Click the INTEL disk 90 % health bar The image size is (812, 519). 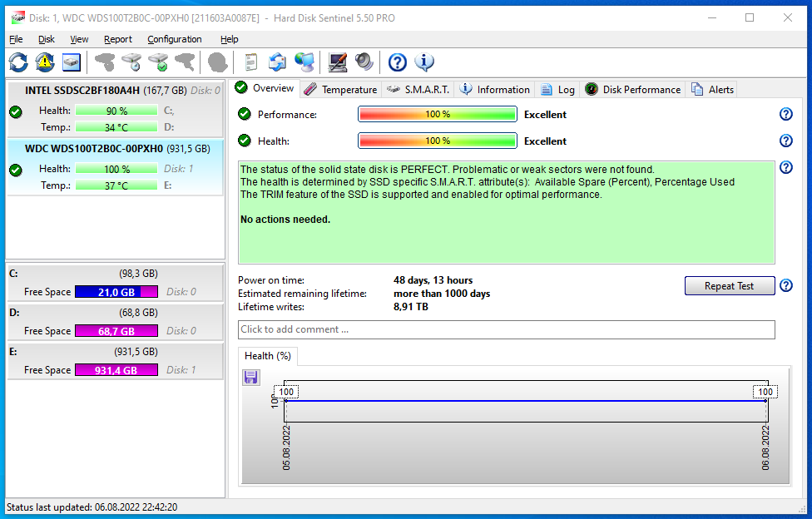pyautogui.click(x=116, y=111)
